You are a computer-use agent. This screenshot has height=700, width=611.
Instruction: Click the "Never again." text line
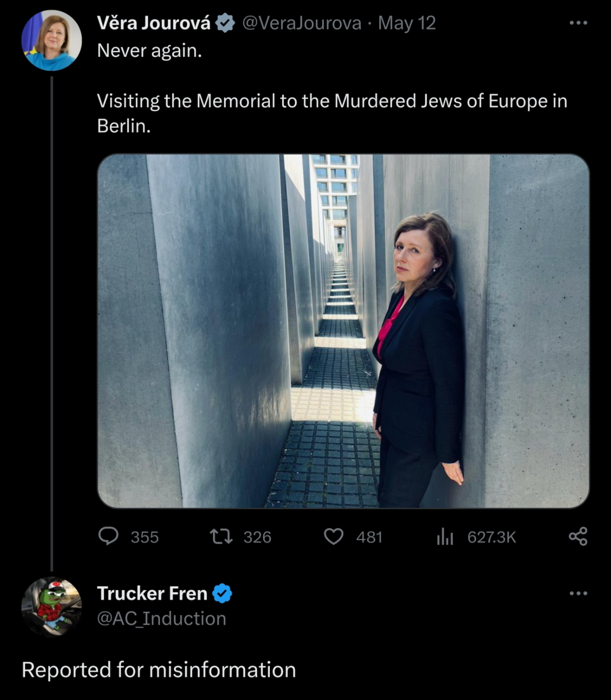click(x=149, y=51)
